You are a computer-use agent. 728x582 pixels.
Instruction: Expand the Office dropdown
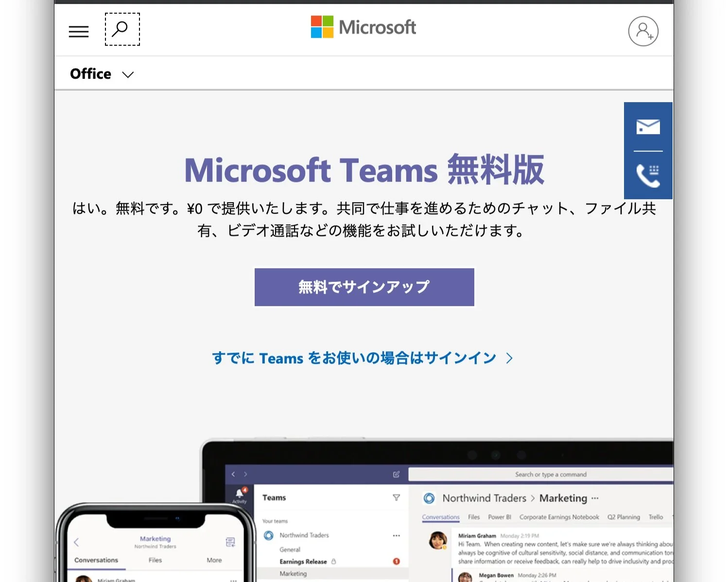click(x=102, y=74)
